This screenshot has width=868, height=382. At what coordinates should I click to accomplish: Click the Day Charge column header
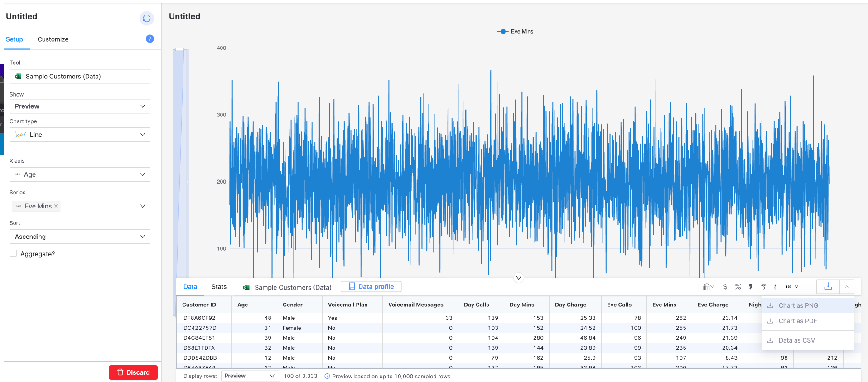click(x=575, y=305)
